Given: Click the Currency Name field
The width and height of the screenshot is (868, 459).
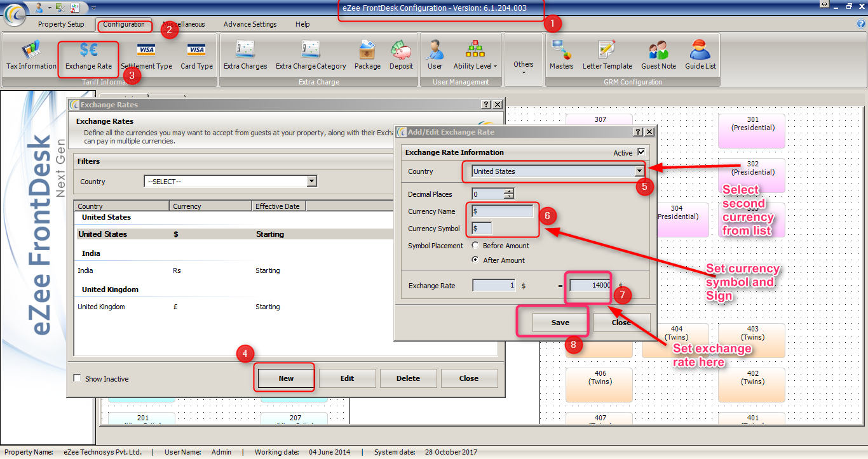Looking at the screenshot, I should click(x=503, y=211).
